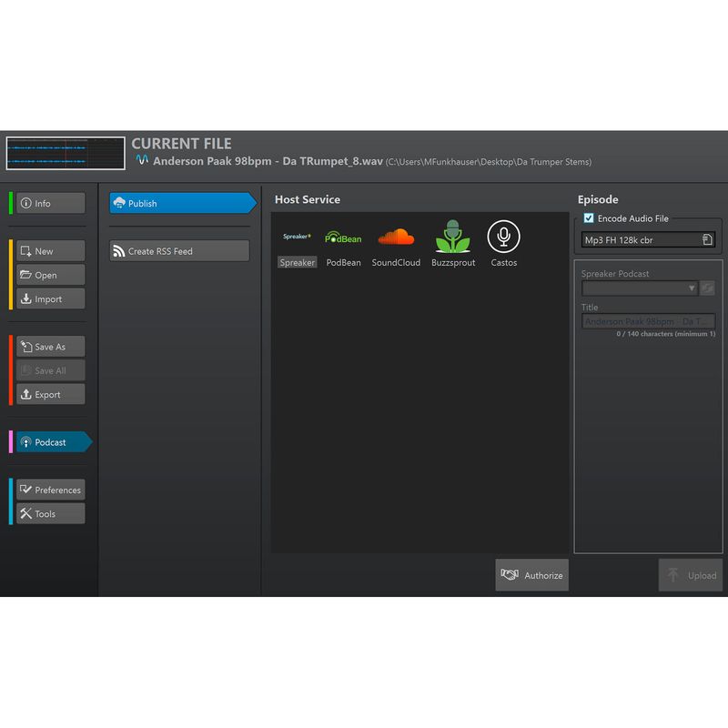The width and height of the screenshot is (728, 728).
Task: Click the Save All entry
Action: coord(51,370)
